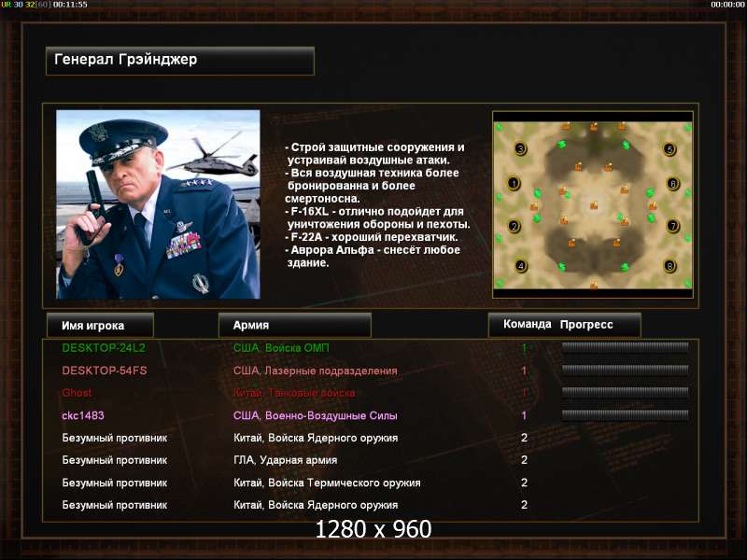Click the 'Команда' column header
The height and width of the screenshot is (560, 747).
527,324
